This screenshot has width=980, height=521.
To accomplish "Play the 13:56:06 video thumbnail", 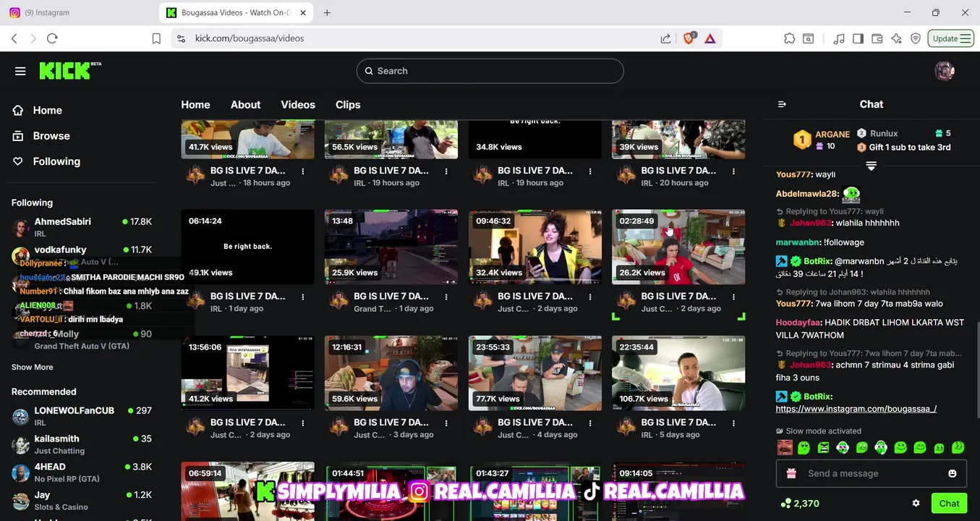I will [x=247, y=373].
